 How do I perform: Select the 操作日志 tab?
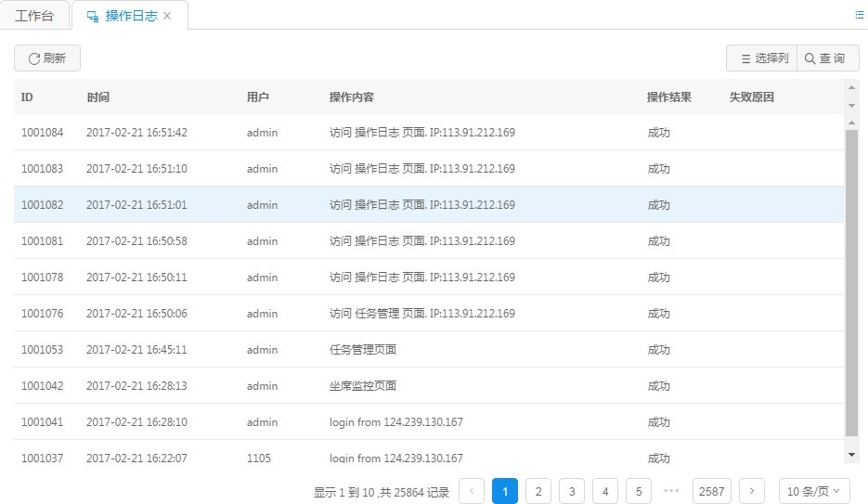[x=125, y=16]
